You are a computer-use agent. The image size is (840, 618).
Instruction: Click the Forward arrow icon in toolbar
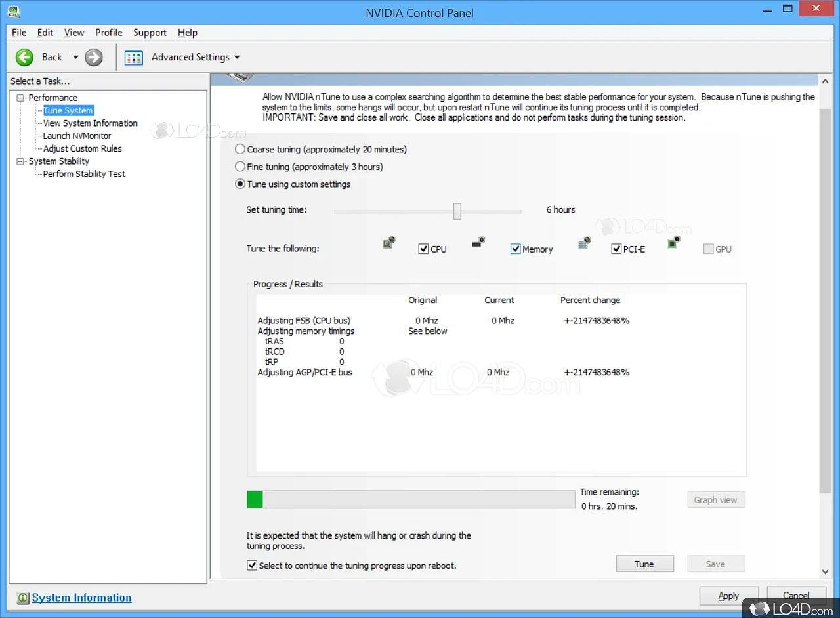coord(94,57)
